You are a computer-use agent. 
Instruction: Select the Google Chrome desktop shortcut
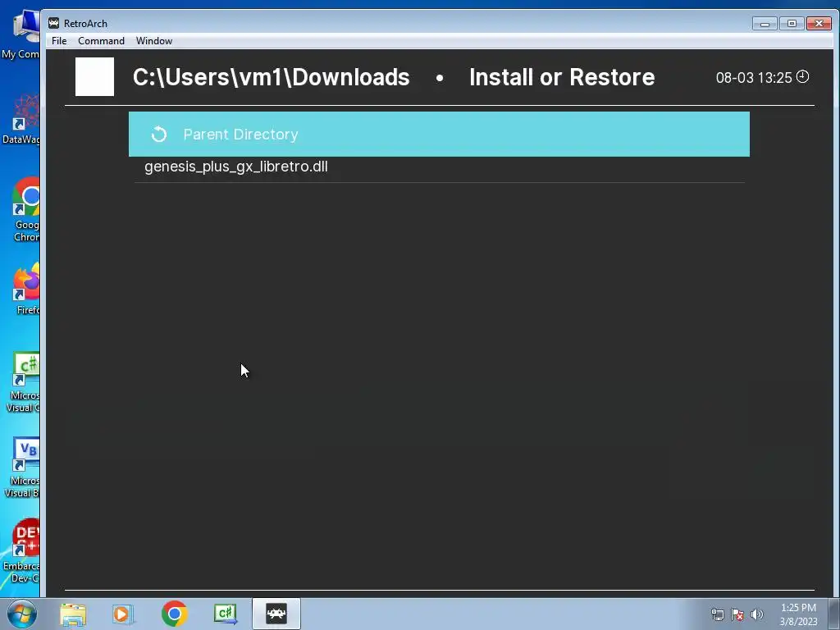pos(24,210)
